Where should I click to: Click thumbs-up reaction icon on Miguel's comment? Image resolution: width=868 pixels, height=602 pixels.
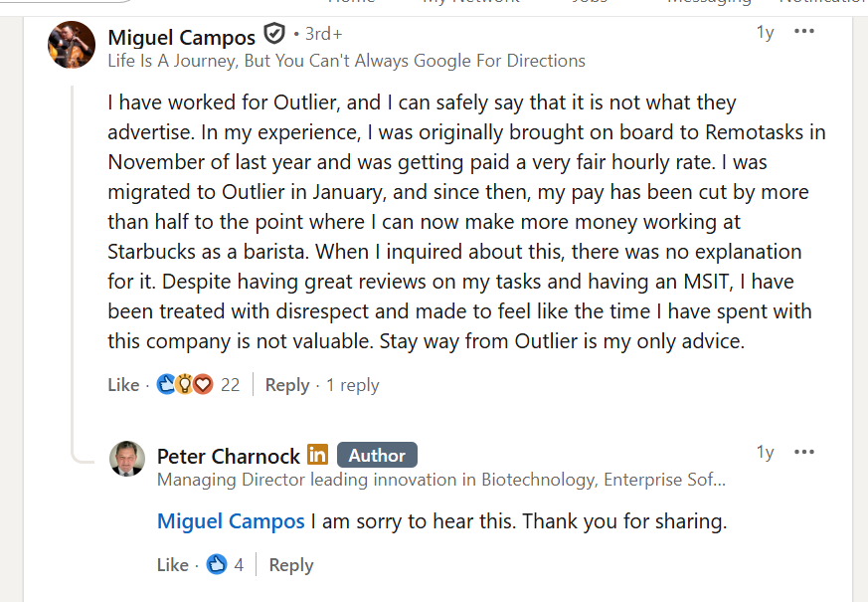[167, 384]
